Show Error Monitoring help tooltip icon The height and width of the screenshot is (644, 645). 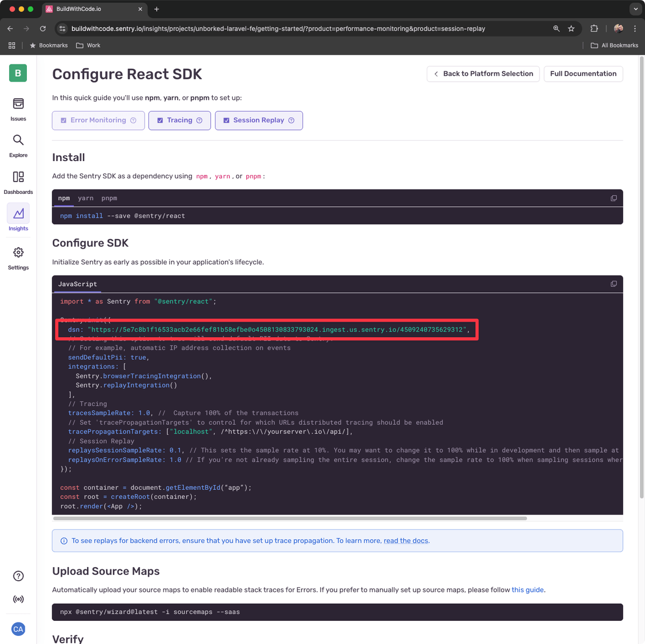coord(133,120)
